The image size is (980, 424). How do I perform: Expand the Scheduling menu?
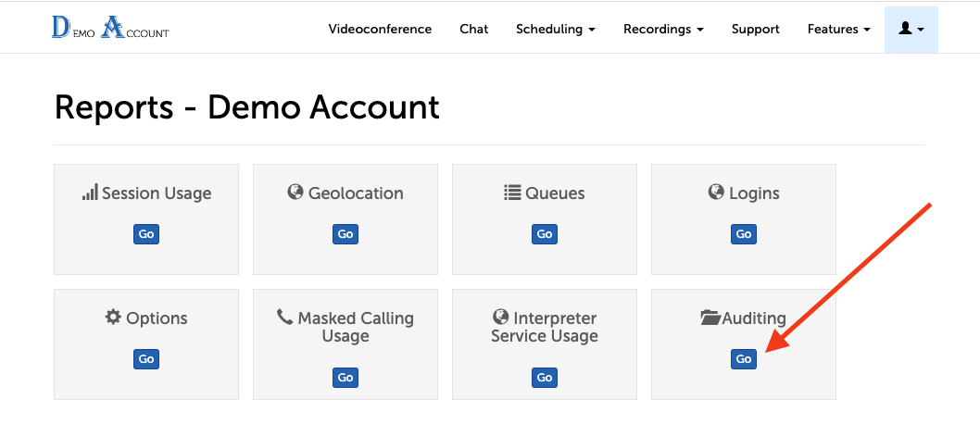pos(555,29)
